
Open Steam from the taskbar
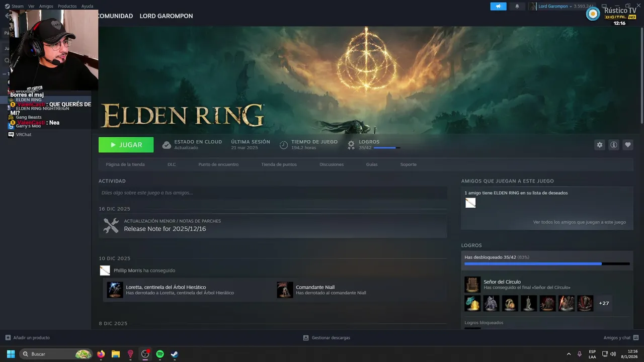click(x=174, y=354)
